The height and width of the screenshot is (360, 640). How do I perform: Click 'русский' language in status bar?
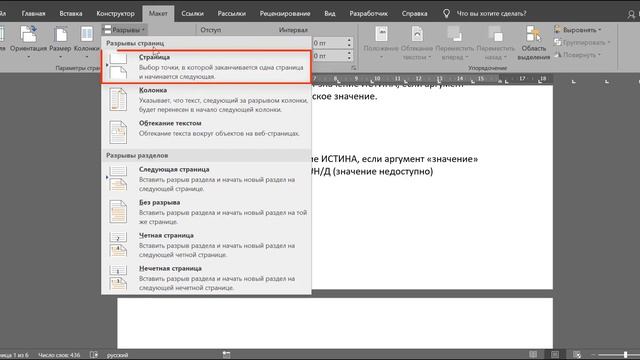(118, 355)
